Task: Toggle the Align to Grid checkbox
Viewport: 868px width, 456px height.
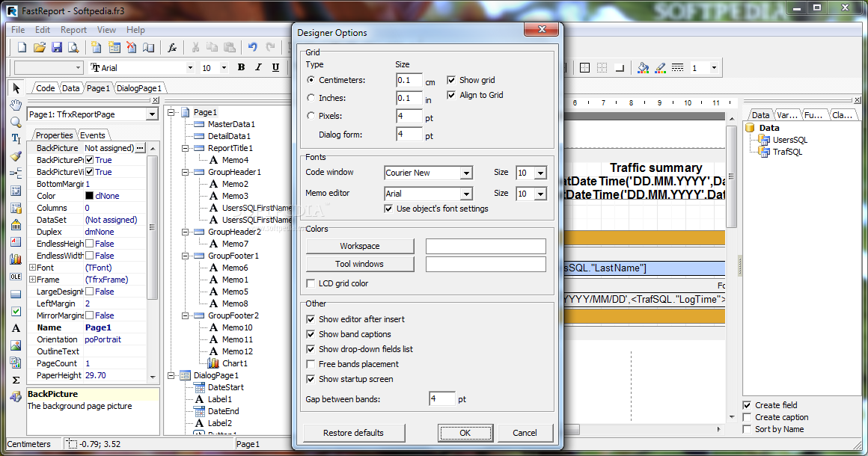Action: pyautogui.click(x=451, y=95)
